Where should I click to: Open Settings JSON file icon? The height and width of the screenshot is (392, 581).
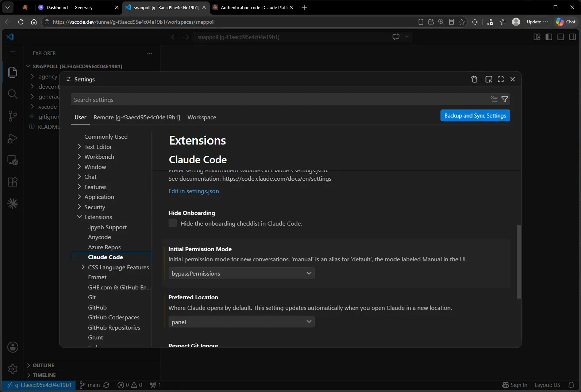coord(474,79)
